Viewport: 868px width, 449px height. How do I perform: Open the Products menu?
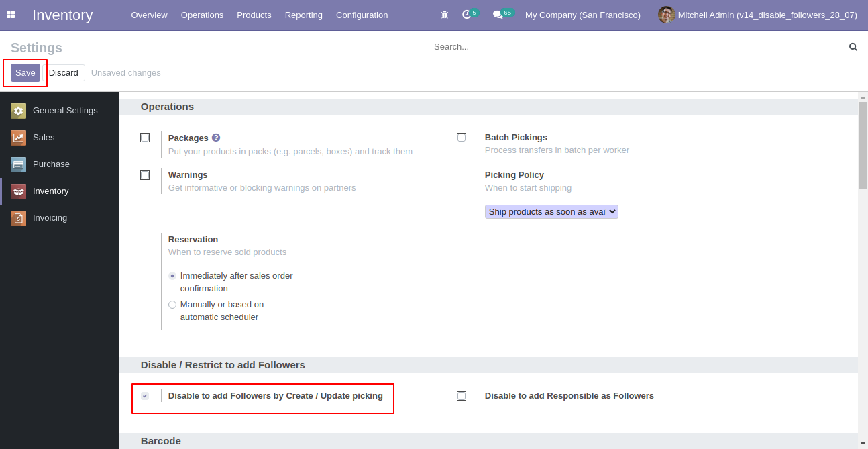click(254, 15)
